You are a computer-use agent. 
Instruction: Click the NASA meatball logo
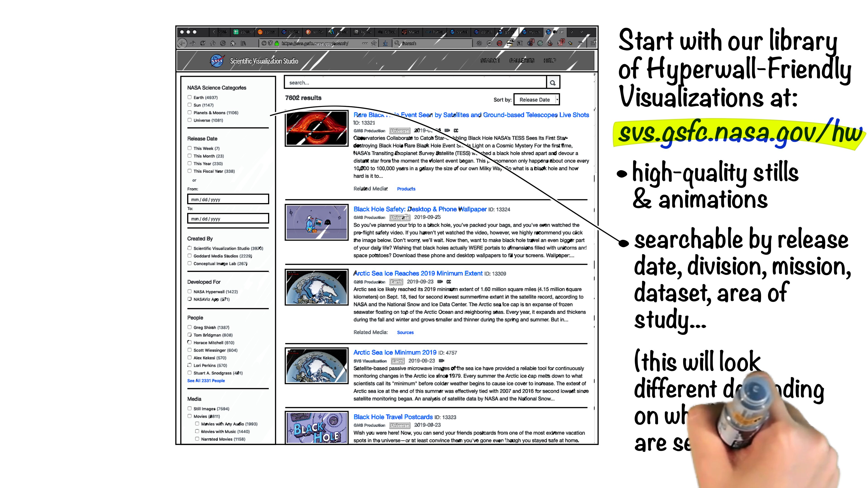217,61
